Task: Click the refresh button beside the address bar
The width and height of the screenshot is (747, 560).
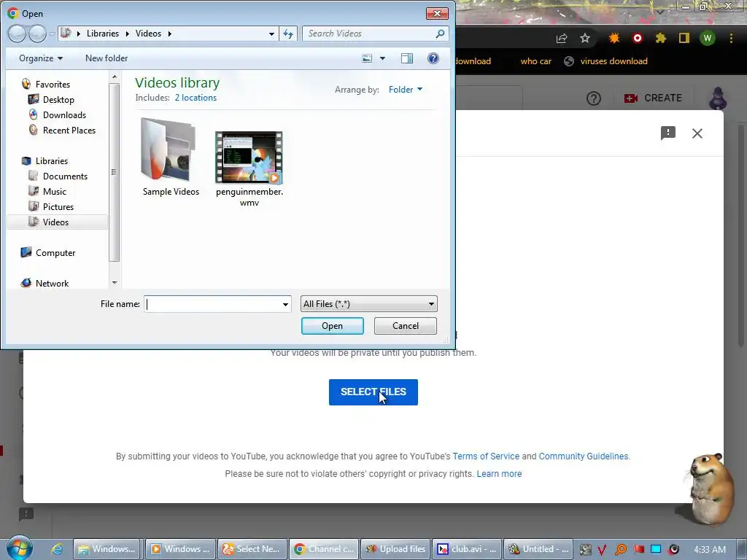Action: (x=288, y=34)
